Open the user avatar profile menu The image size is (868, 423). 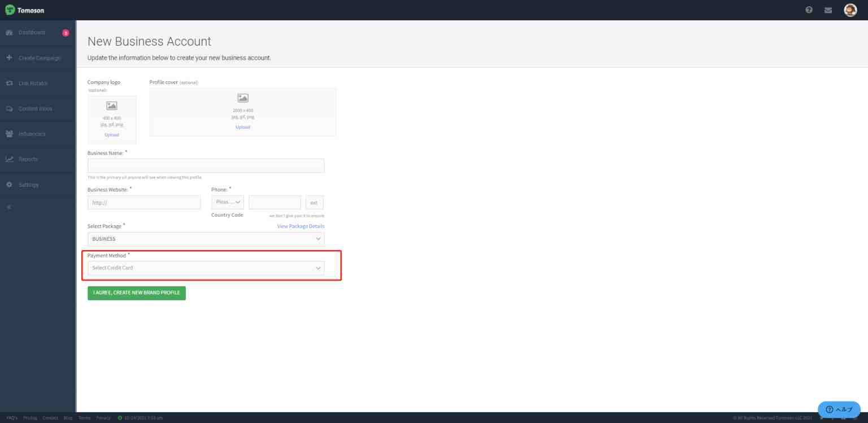(850, 10)
